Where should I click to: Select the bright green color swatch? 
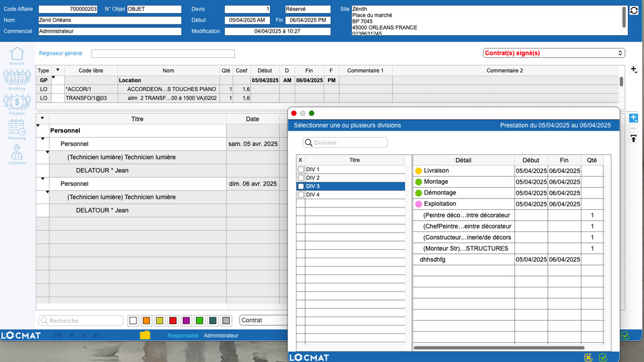[x=200, y=320]
